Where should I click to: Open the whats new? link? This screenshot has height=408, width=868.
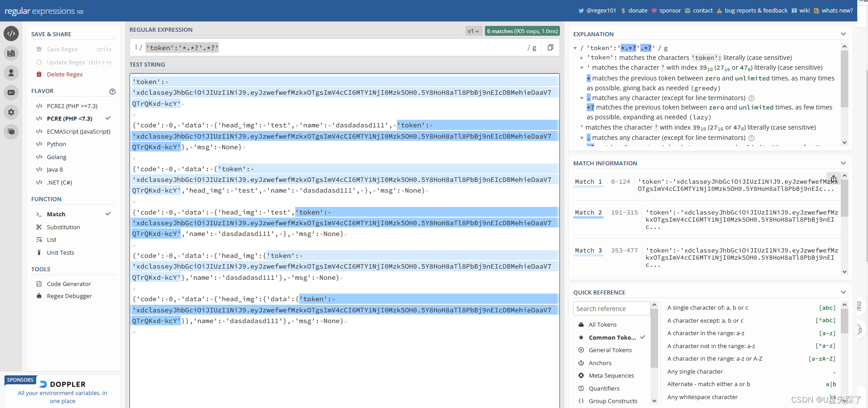pyautogui.click(x=833, y=10)
